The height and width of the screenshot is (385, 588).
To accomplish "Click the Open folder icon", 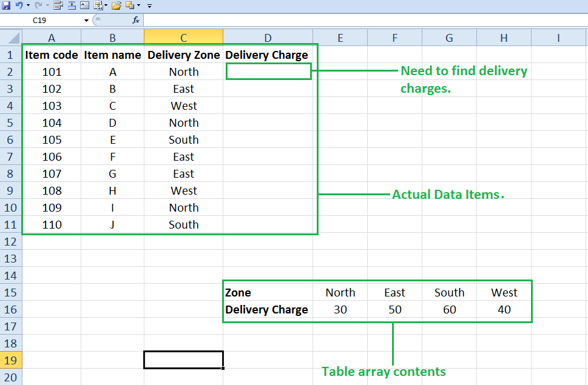I will [115, 6].
